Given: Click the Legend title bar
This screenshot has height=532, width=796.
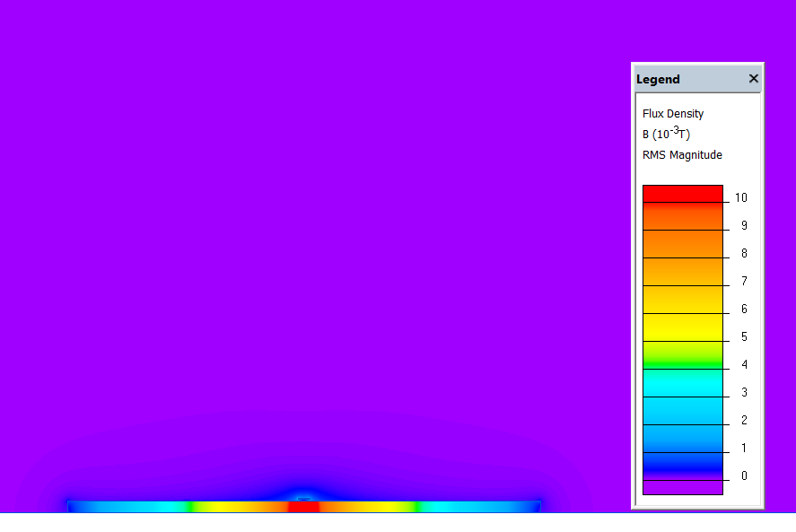Looking at the screenshot, I should (691, 79).
